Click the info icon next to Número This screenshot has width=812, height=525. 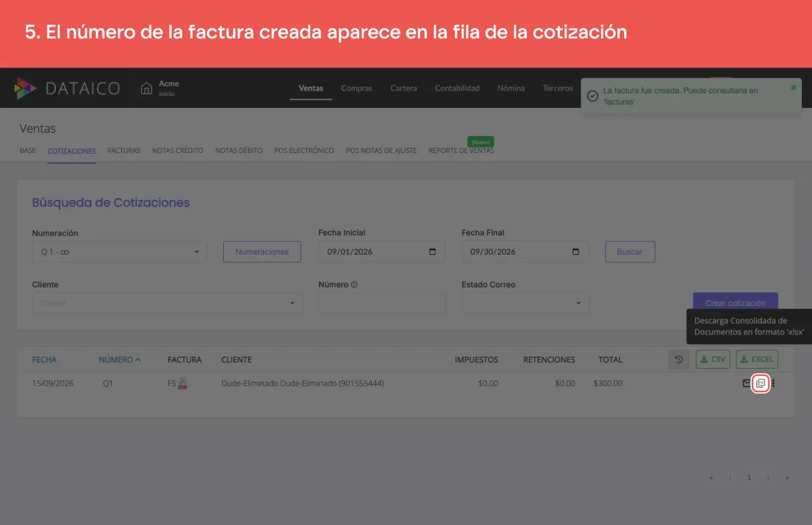tap(354, 284)
